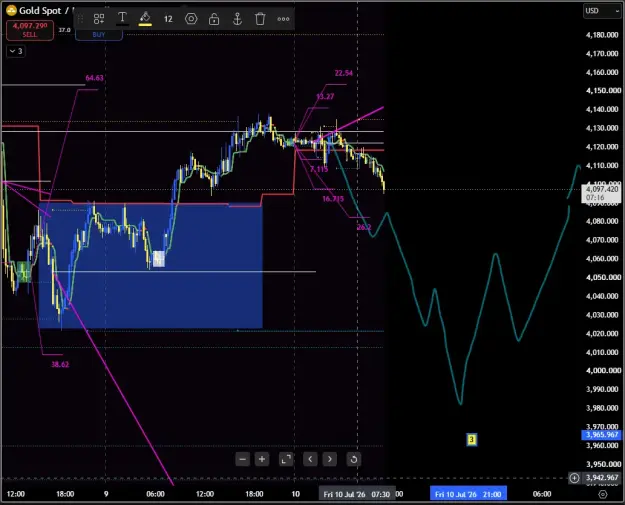Move chart left with the arrow button

point(310,459)
